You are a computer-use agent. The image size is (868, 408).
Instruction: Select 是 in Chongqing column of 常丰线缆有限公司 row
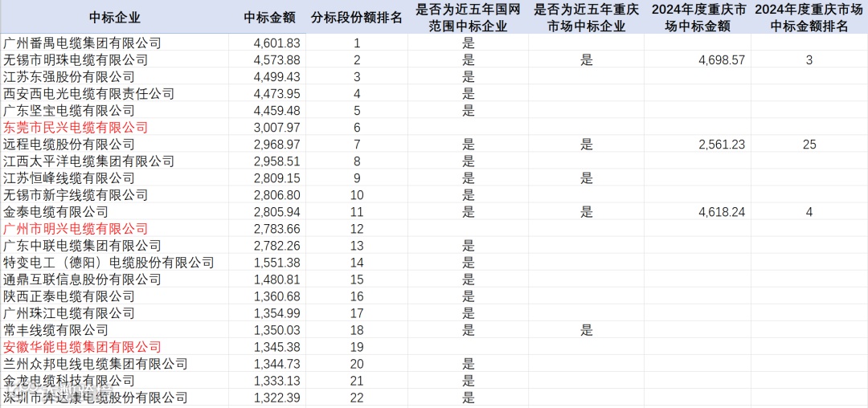click(586, 330)
